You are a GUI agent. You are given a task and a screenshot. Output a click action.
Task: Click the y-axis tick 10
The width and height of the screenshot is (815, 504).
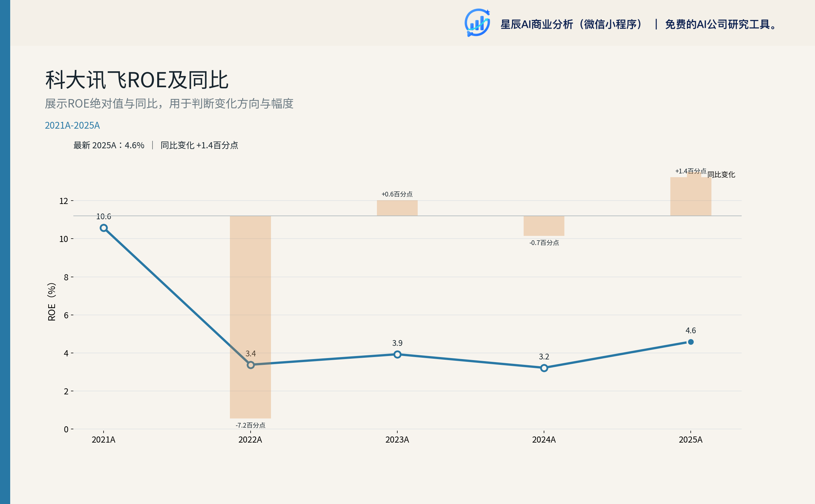coord(64,239)
